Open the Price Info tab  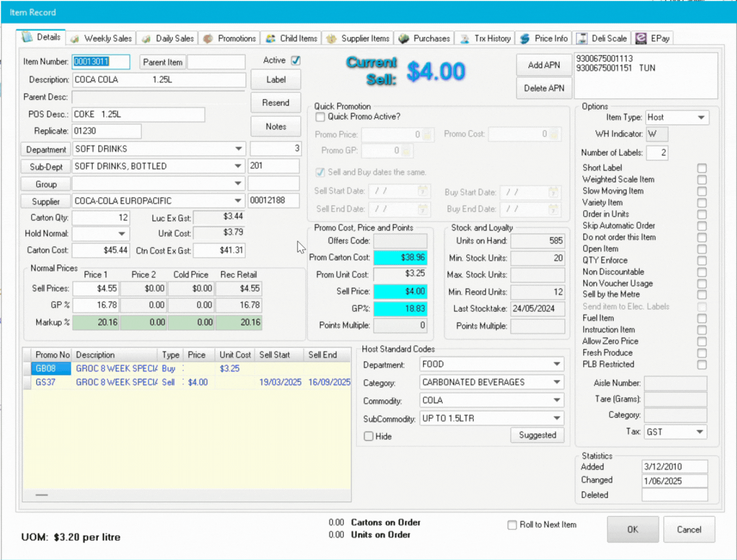[544, 38]
